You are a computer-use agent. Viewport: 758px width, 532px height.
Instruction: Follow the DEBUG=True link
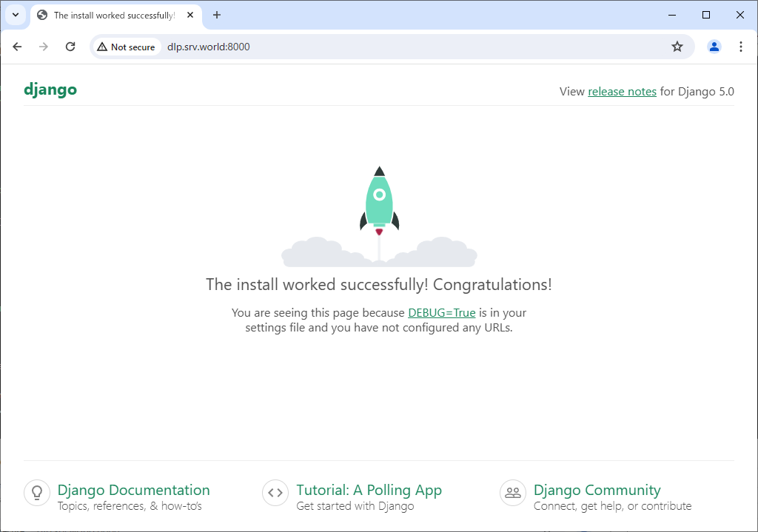tap(441, 313)
